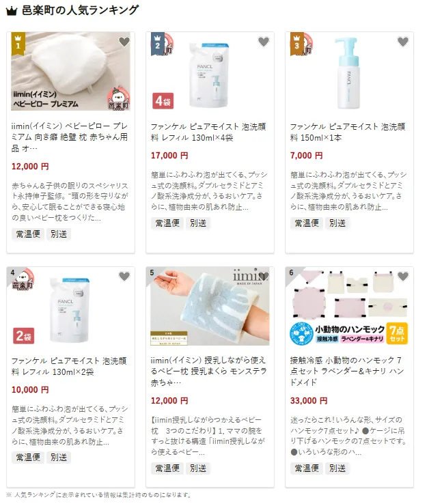Click the gold rank 1 crown badge
Viewport: 429px width, 504px height.
pyautogui.click(x=18, y=43)
